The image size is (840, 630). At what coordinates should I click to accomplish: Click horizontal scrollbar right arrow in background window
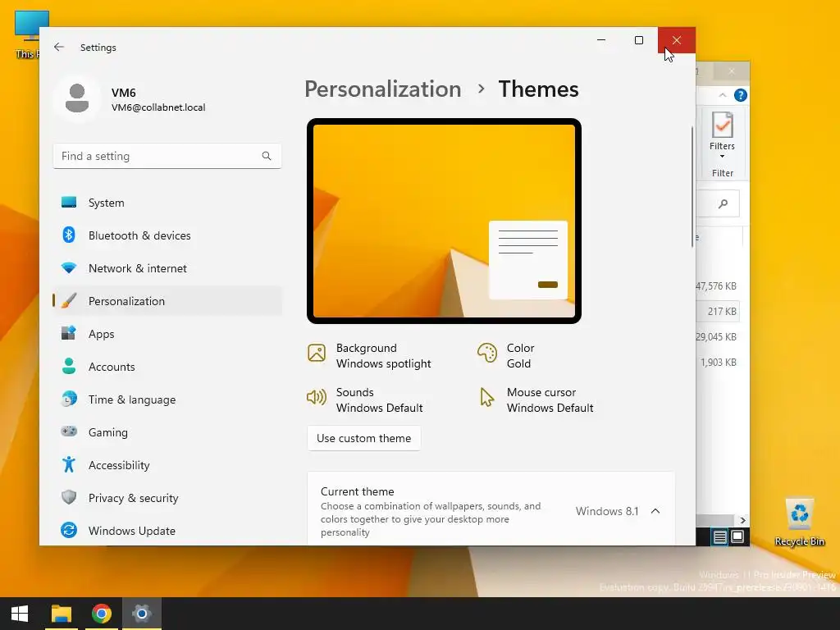742,520
